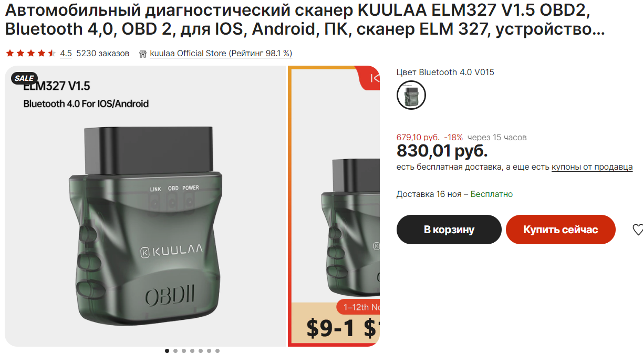Image resolution: width=643 pixels, height=364 pixels.
Task: View the partially visible orange promo image
Action: pos(334,206)
